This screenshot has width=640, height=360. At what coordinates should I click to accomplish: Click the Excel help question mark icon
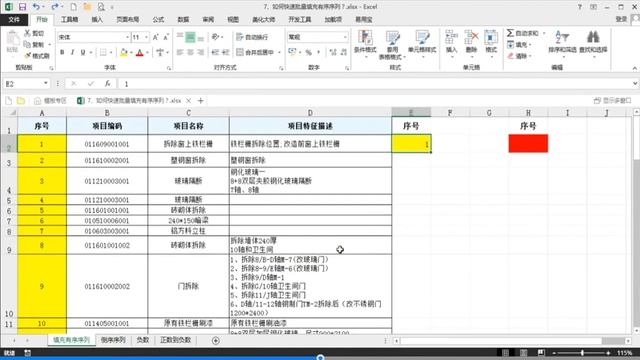point(580,7)
